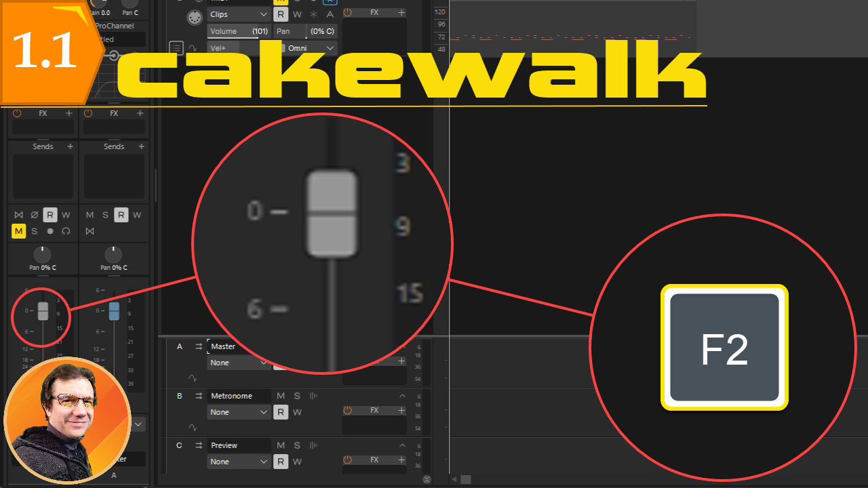Arm record on the left mixer strip

pyautogui.click(x=50, y=231)
